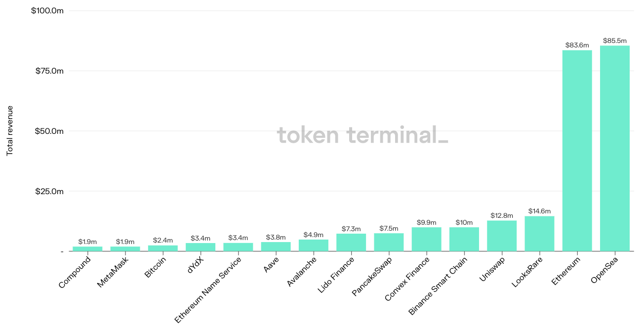Click the token terminal watermark
Viewport: 644px width, 327px height.
362,135
